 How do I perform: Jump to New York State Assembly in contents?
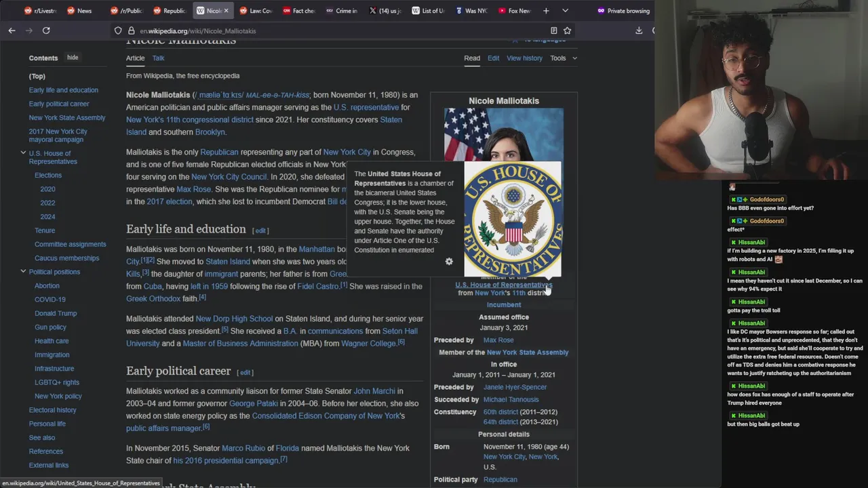click(67, 118)
